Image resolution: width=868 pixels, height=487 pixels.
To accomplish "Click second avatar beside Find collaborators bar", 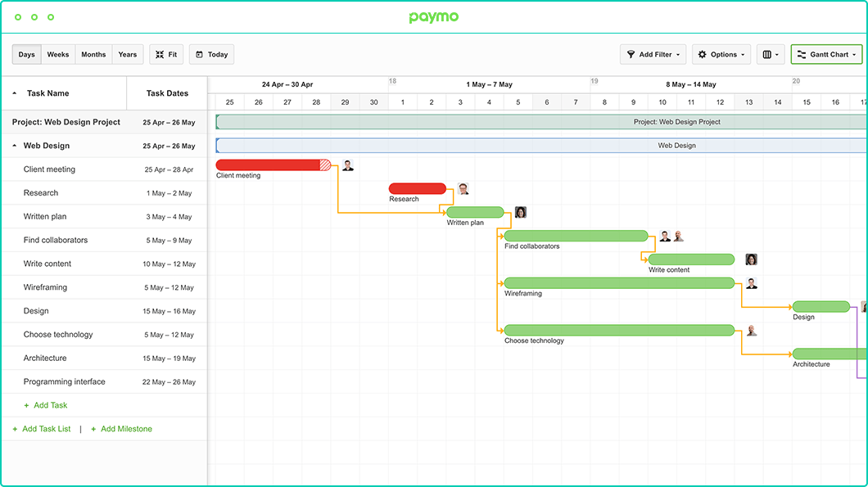I will click(679, 236).
